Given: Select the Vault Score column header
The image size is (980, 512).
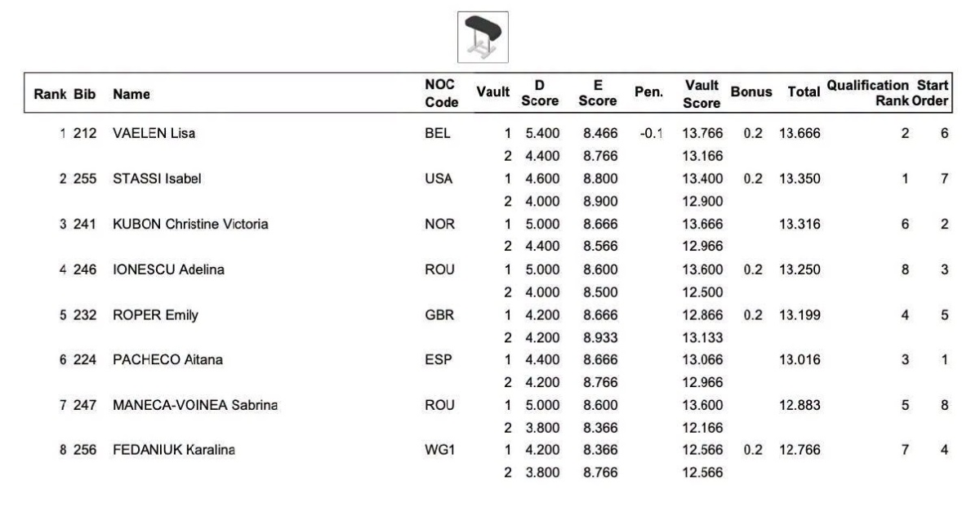Looking at the screenshot, I should click(x=702, y=94).
